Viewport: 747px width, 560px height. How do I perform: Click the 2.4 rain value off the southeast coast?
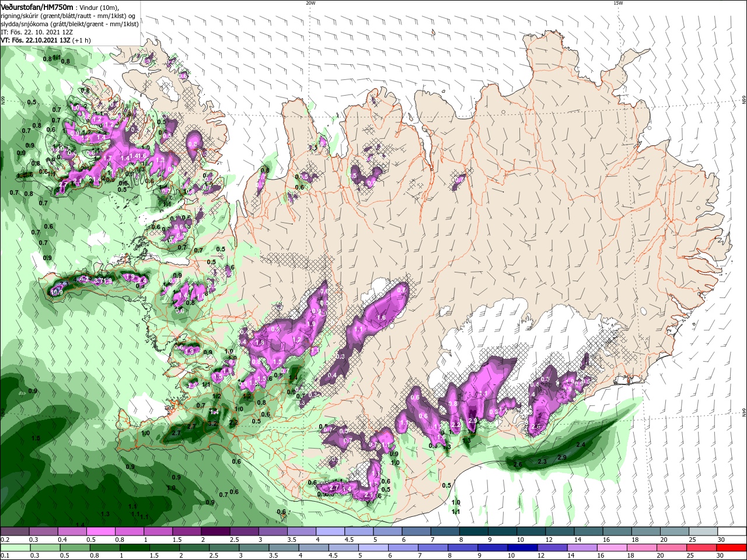[x=581, y=444]
